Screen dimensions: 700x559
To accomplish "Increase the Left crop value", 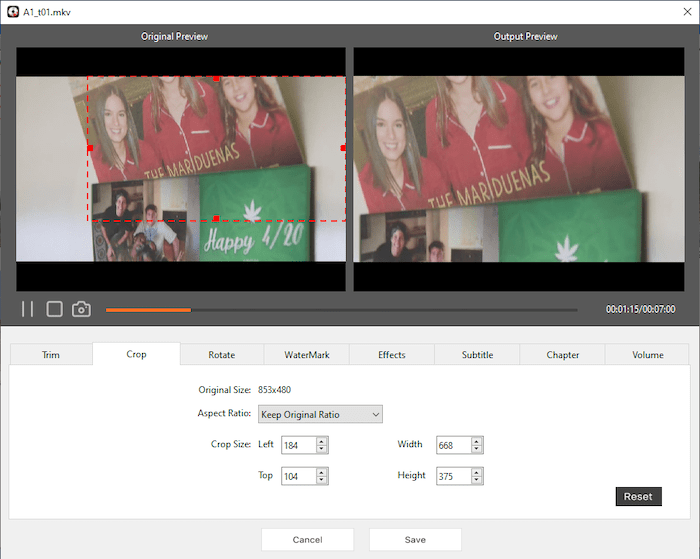I will pyautogui.click(x=321, y=441).
